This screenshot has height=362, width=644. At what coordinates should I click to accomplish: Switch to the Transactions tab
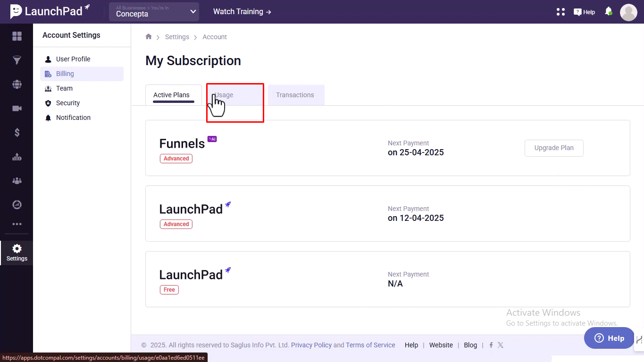(296, 95)
